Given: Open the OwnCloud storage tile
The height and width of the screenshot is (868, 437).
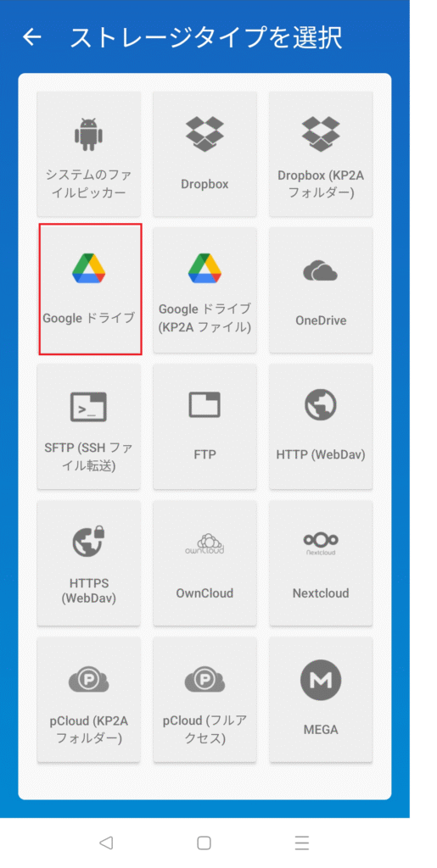Looking at the screenshot, I should pyautogui.click(x=204, y=563).
